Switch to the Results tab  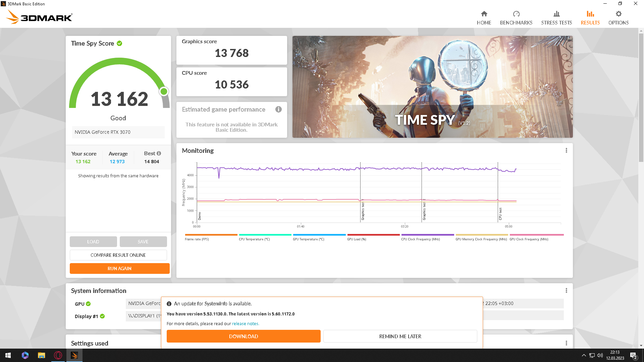[590, 18]
